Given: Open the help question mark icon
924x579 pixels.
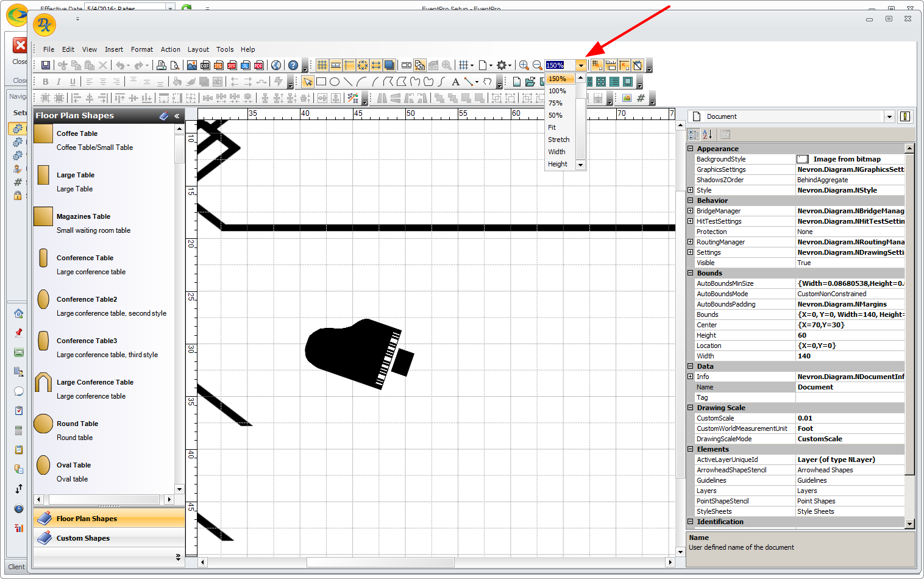Looking at the screenshot, I should click(x=293, y=65).
